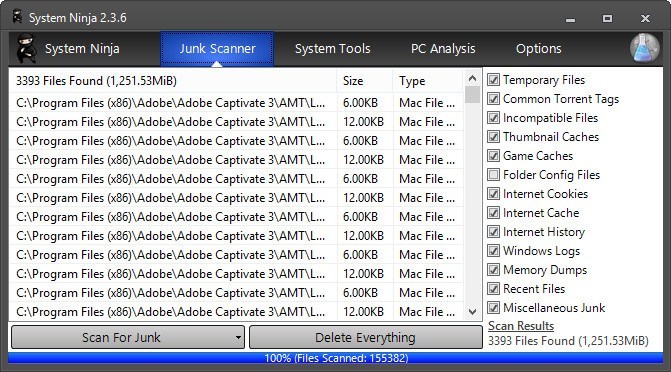671x372 pixels.
Task: Toggle Internet Cookies checkbox
Action: 493,194
